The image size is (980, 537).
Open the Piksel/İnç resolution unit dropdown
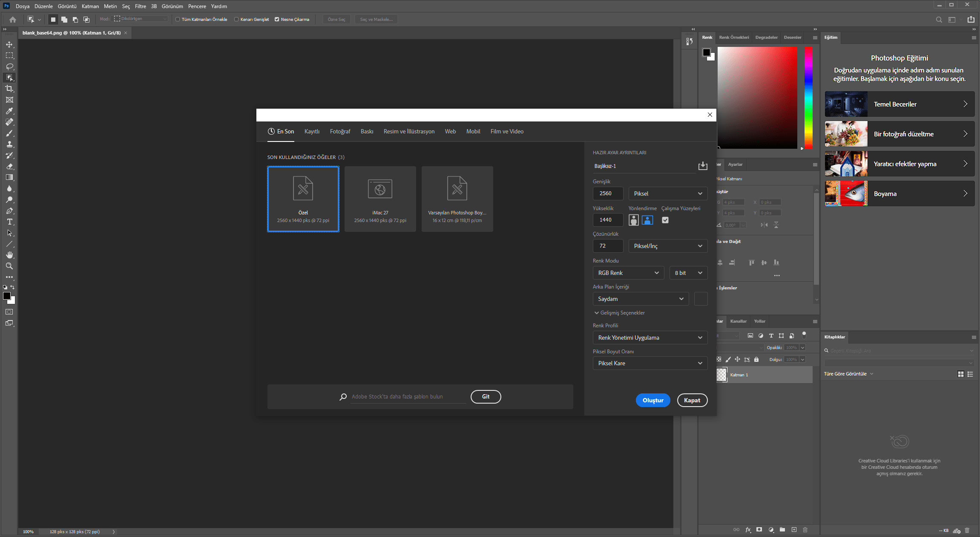668,246
